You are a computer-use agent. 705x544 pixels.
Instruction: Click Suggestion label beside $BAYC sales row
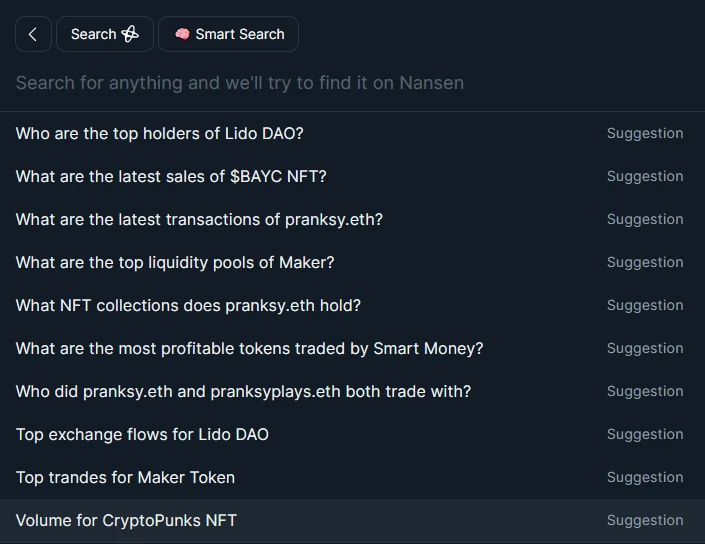pos(645,176)
